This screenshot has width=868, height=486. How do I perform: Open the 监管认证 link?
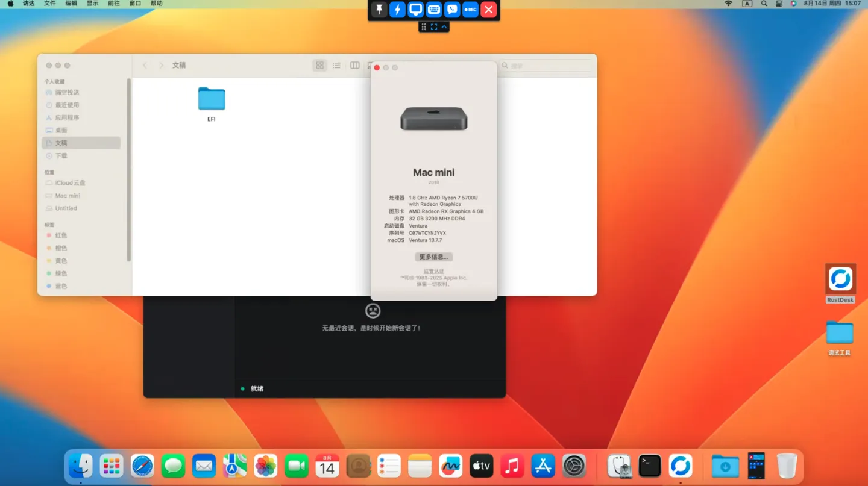(x=433, y=272)
